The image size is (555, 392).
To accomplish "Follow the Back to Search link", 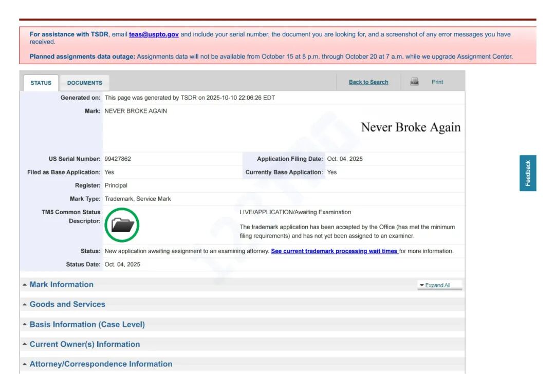I will pyautogui.click(x=368, y=82).
